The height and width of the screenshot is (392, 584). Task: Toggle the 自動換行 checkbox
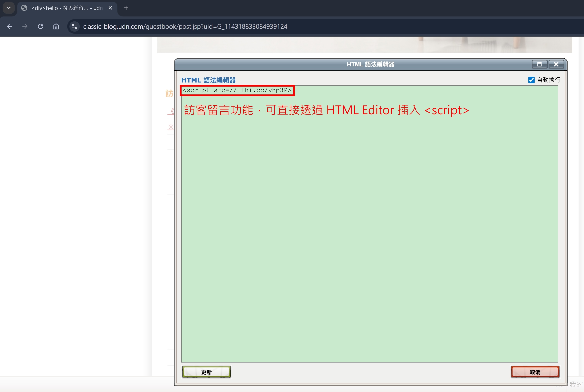click(531, 80)
